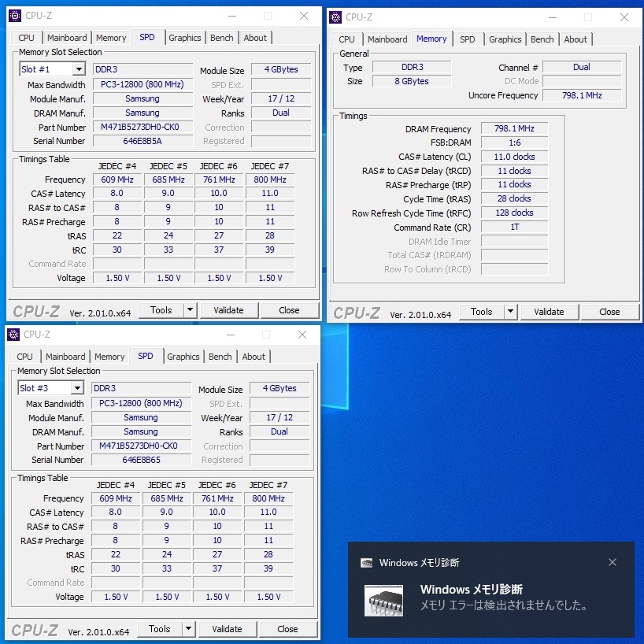Click serial number 646E8B65 field

click(141, 460)
